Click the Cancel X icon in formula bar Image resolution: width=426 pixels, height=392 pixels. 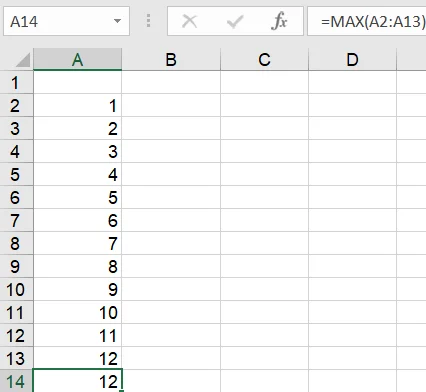click(189, 21)
